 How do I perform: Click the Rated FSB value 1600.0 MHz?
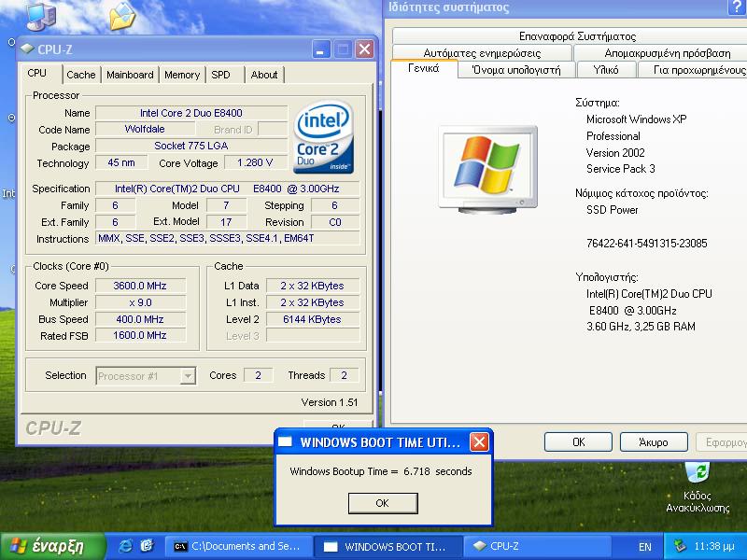(140, 335)
